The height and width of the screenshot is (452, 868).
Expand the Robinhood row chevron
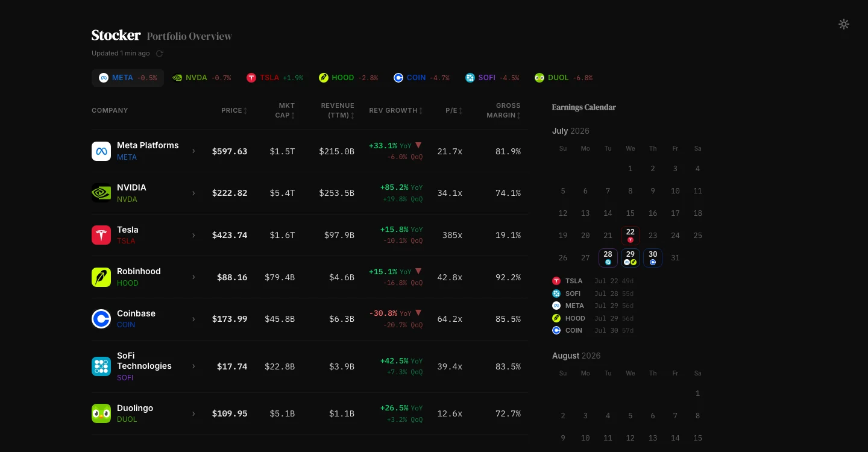point(193,277)
